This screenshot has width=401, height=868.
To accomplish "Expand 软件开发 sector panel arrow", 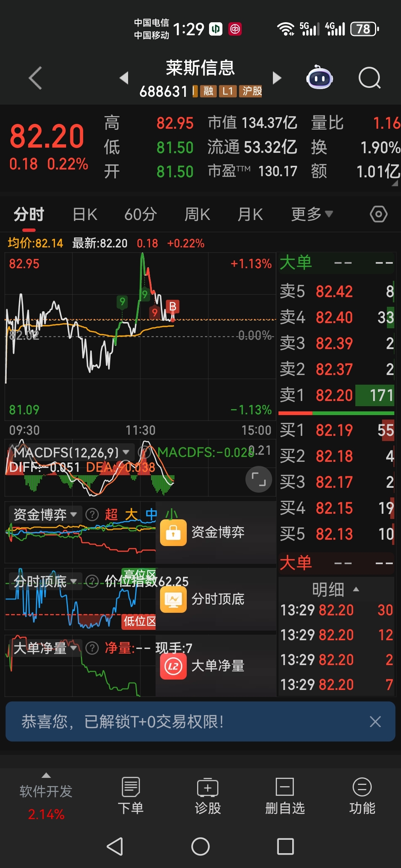I will pyautogui.click(x=46, y=775).
